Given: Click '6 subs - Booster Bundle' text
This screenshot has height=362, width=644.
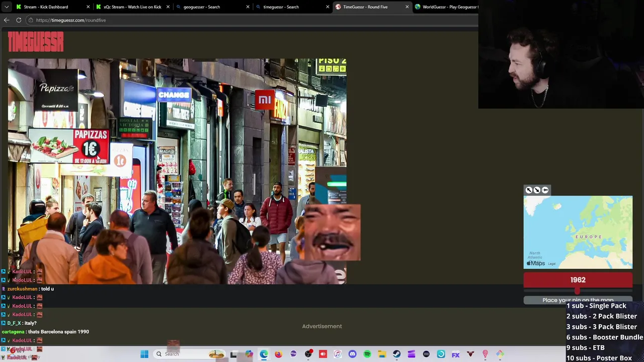Looking at the screenshot, I should click(604, 337).
